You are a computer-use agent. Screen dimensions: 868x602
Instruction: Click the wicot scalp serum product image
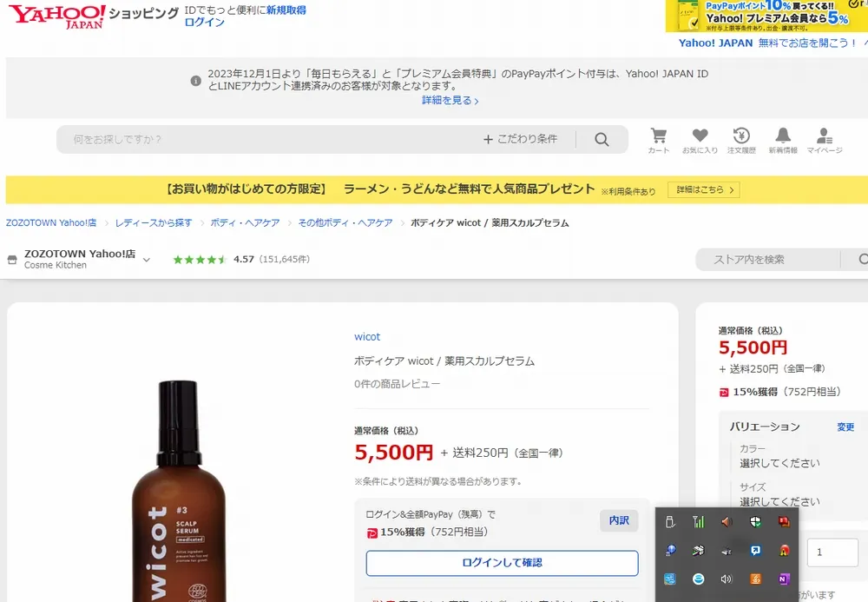(x=178, y=490)
